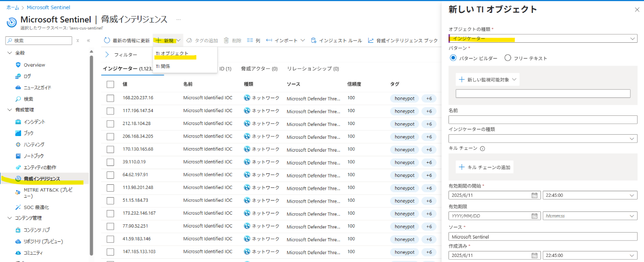The image size is (644, 262).
Task: Open the 作成済み time dropdown
Action: coord(590,255)
